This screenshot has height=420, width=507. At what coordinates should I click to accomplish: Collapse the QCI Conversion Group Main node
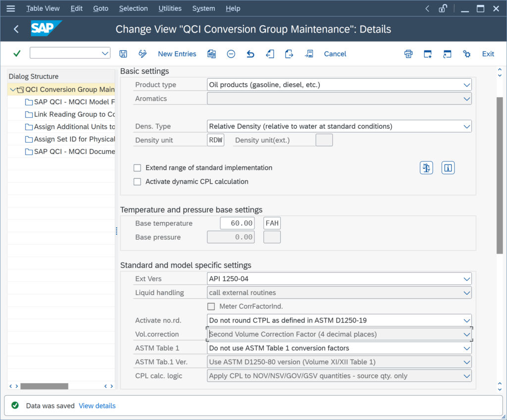[12, 89]
